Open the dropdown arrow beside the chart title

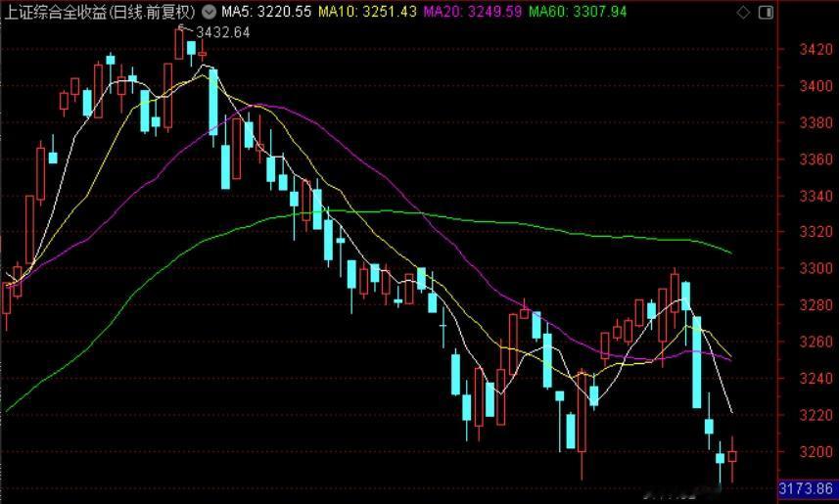coord(209,12)
